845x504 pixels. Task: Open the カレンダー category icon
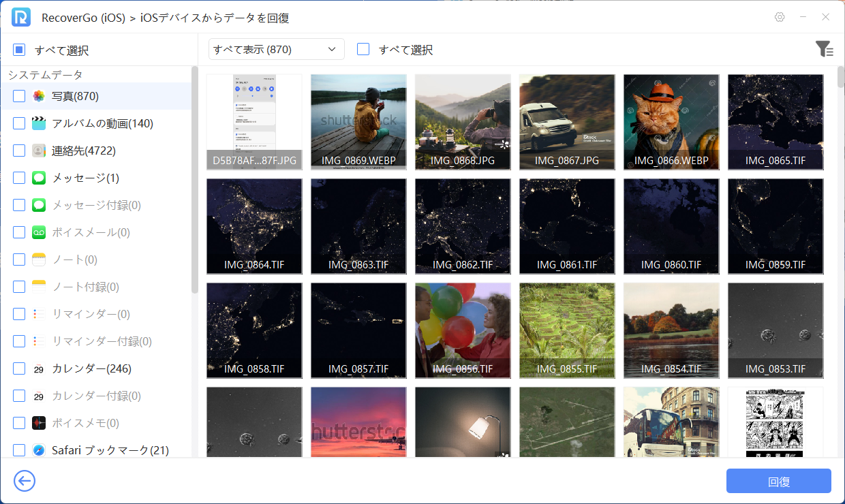click(39, 368)
